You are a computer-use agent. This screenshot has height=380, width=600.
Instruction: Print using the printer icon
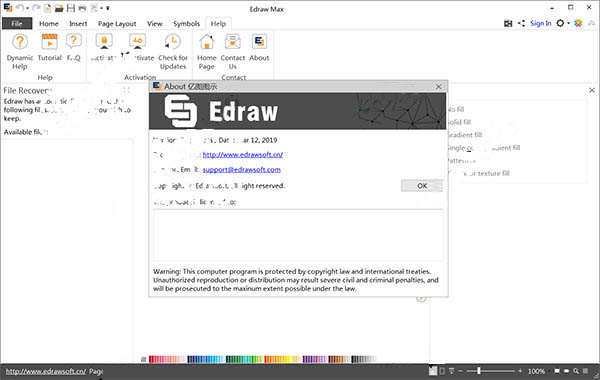pos(82,8)
